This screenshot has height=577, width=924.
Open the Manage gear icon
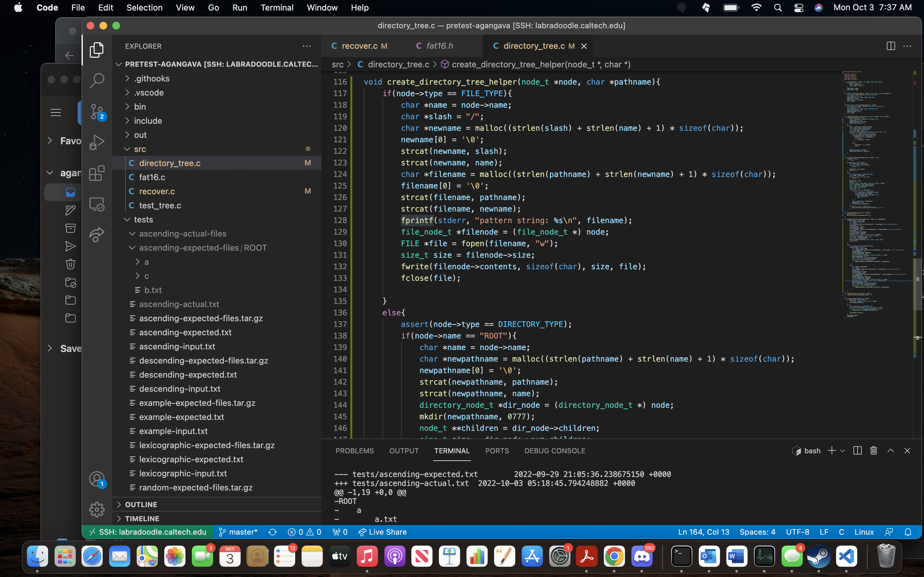pos(97,509)
